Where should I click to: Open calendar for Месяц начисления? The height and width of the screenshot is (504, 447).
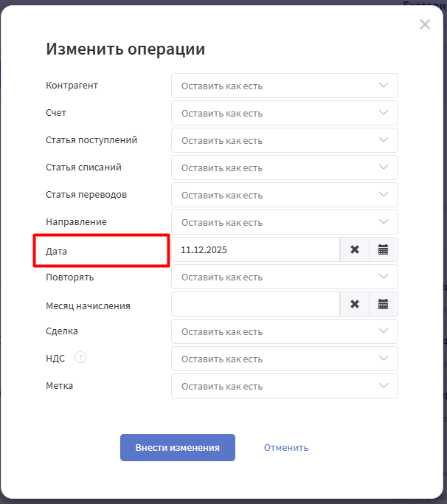[384, 304]
